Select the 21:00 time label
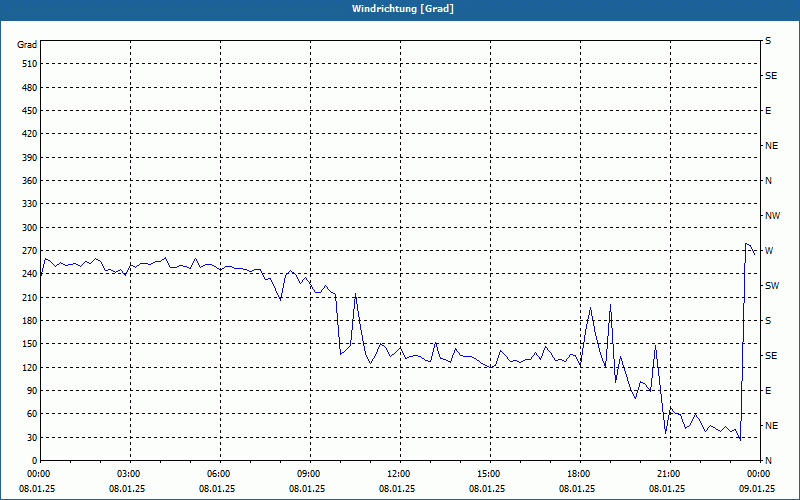This screenshot has height=500, width=800. [x=670, y=474]
